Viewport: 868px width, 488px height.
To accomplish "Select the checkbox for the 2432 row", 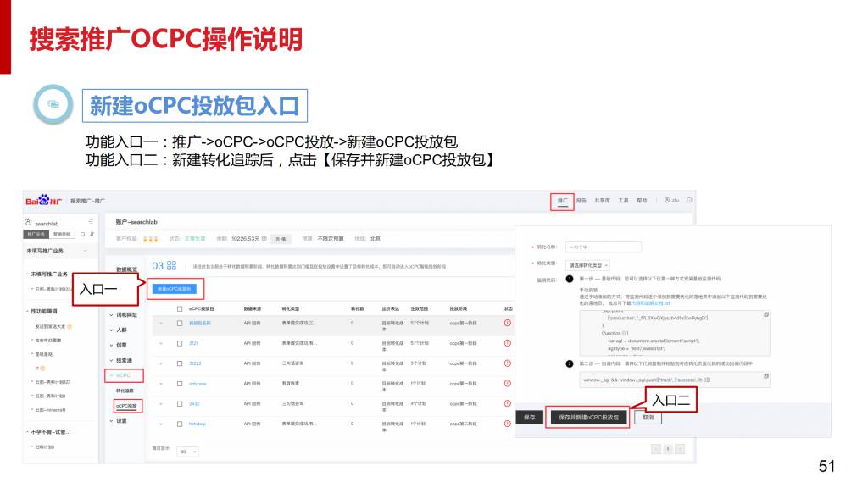I will click(x=179, y=404).
